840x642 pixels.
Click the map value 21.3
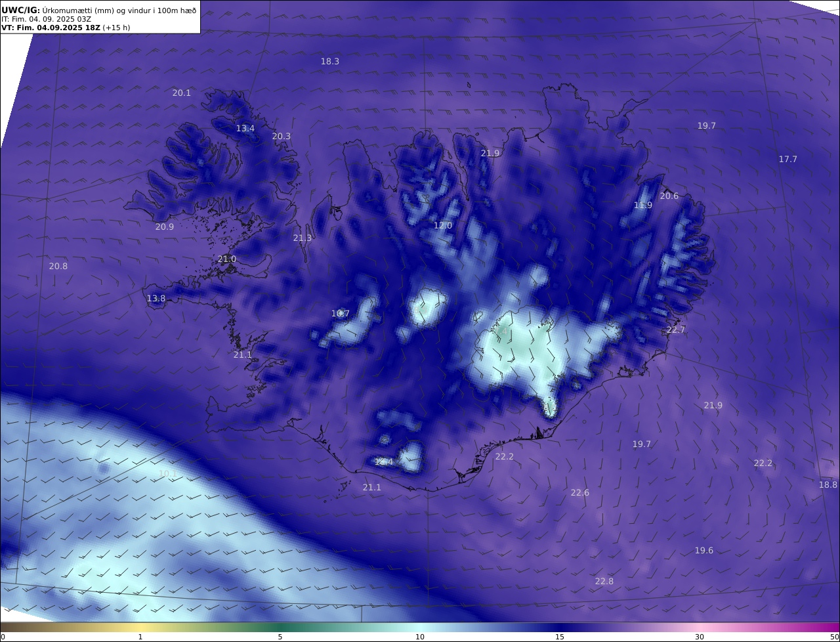[x=303, y=238]
